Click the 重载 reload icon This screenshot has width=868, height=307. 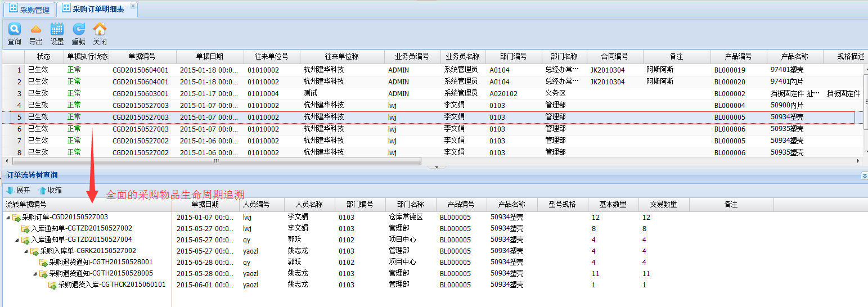pyautogui.click(x=79, y=29)
